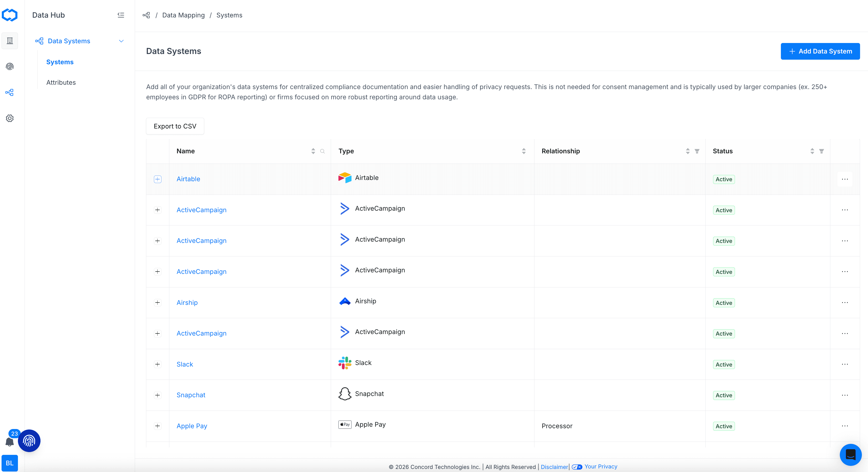868x472 pixels.
Task: Toggle Your Privacy choices icon in footer
Action: click(x=577, y=467)
